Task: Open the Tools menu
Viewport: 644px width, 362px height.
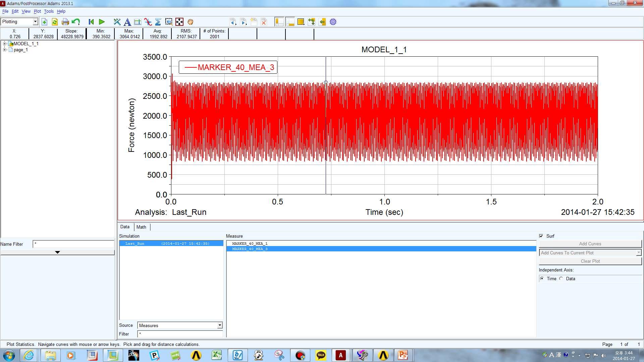Action: [x=49, y=11]
